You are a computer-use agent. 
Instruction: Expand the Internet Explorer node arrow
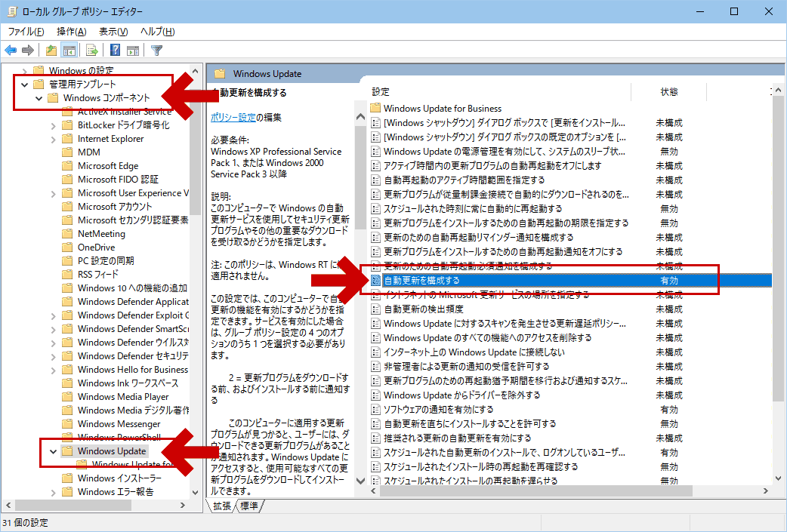coord(53,139)
